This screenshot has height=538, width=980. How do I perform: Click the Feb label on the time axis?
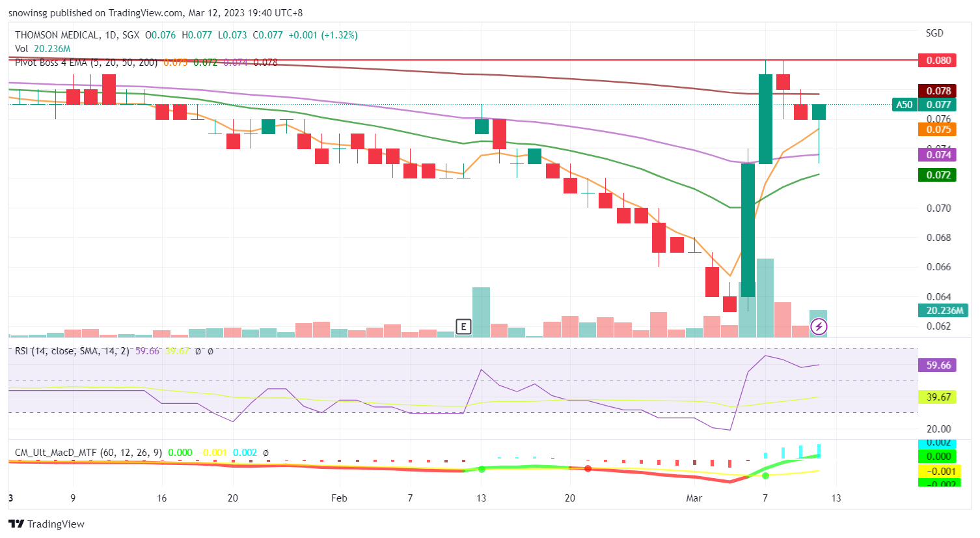pyautogui.click(x=339, y=498)
